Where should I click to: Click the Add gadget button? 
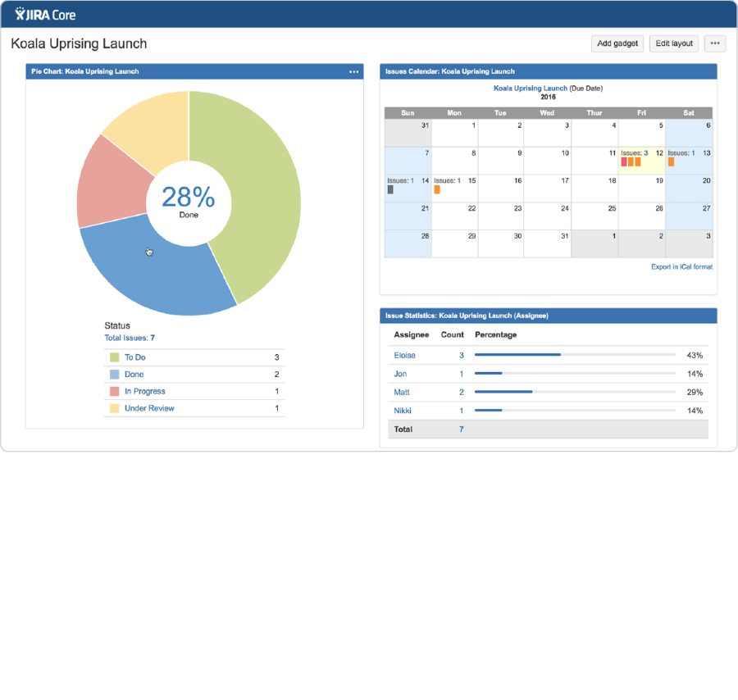pyautogui.click(x=617, y=43)
